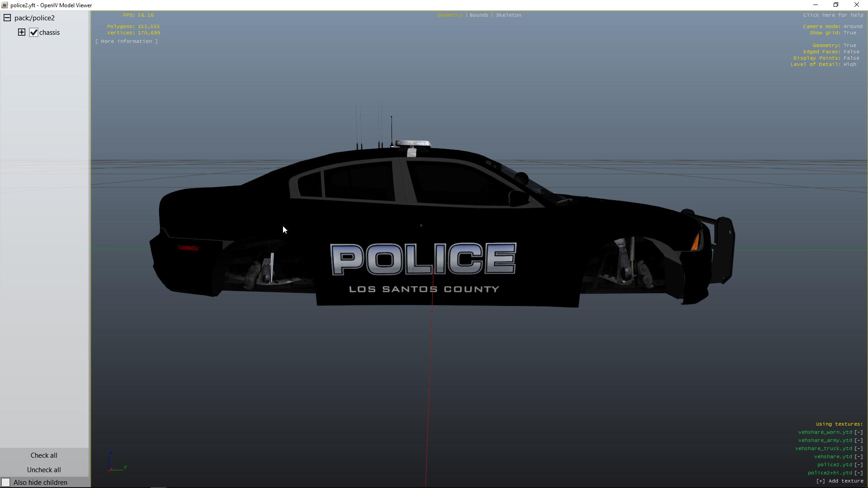This screenshot has width=868, height=488.
Task: Click [+] Add texture
Action: pyautogui.click(x=840, y=481)
